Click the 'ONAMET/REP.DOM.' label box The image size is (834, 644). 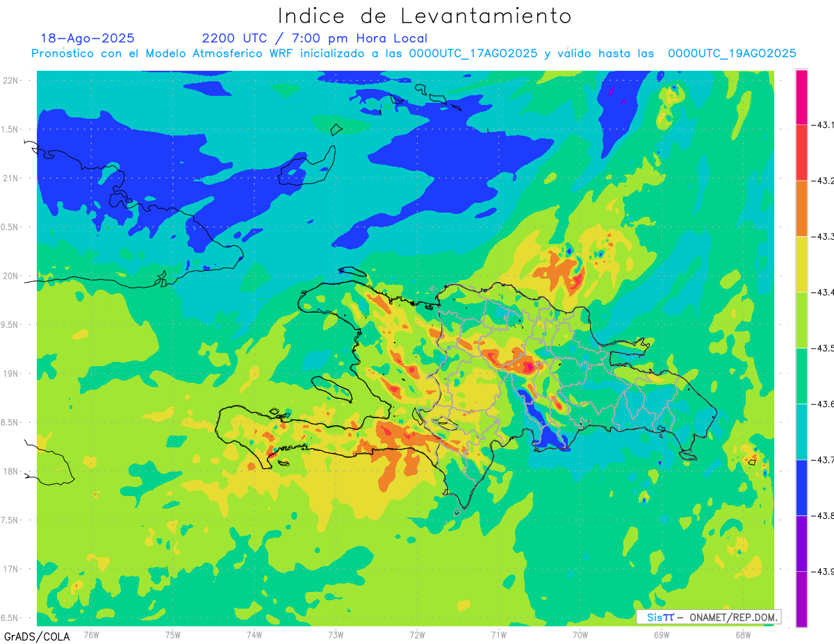coord(708,617)
